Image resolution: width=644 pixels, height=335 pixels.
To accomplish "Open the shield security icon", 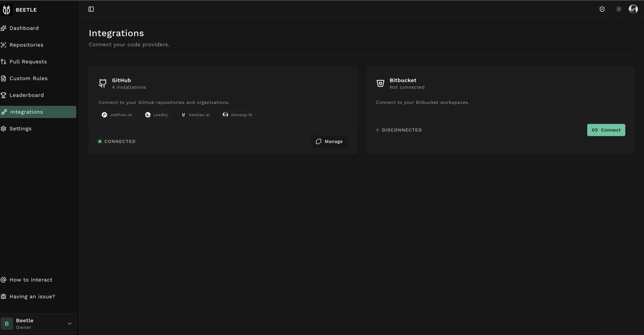I will [x=602, y=9].
